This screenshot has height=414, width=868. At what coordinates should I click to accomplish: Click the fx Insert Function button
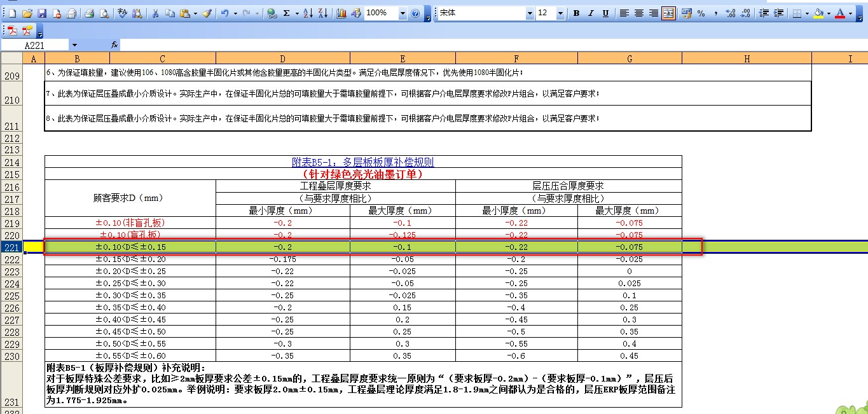114,45
